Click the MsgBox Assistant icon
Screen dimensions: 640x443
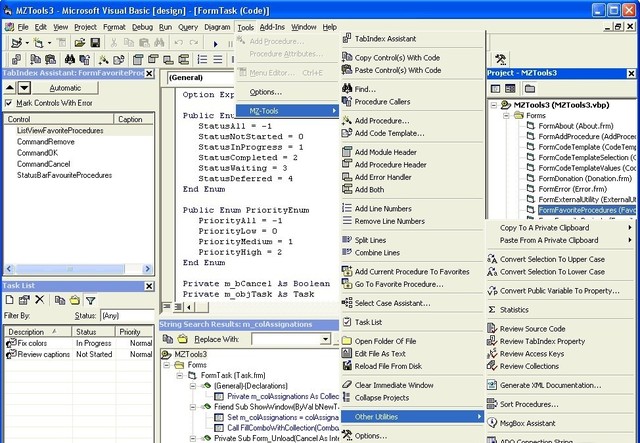pos(492,423)
